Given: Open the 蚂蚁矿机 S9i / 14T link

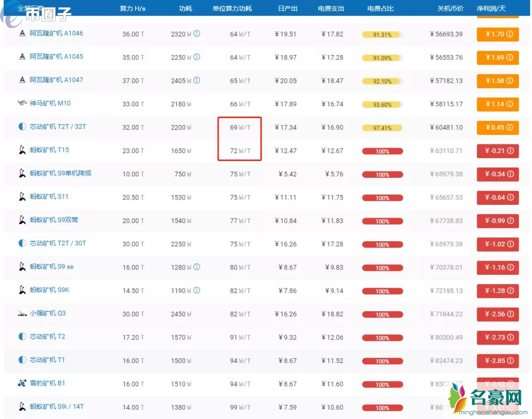Looking at the screenshot, I should point(57,407).
